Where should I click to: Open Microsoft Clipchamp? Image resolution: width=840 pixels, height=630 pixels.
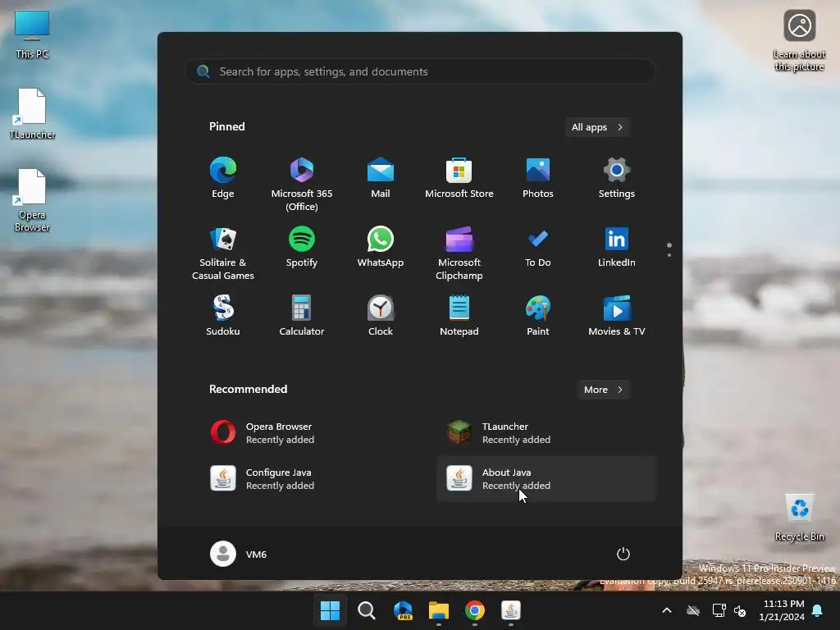459,253
